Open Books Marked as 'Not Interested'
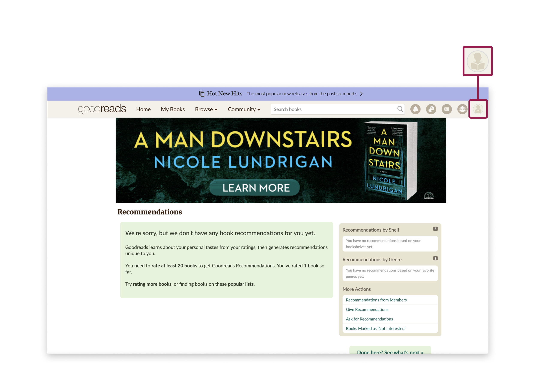The image size is (536, 392). tap(376, 328)
